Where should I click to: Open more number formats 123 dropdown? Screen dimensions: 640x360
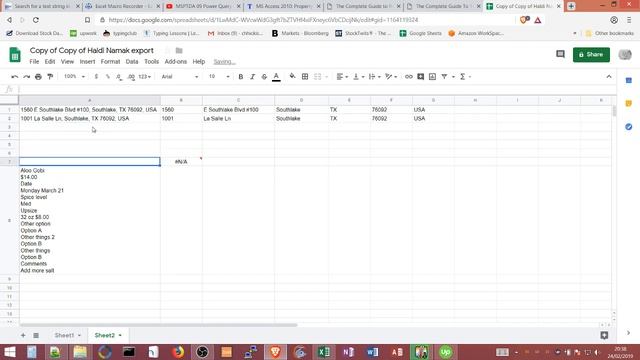pyautogui.click(x=144, y=77)
